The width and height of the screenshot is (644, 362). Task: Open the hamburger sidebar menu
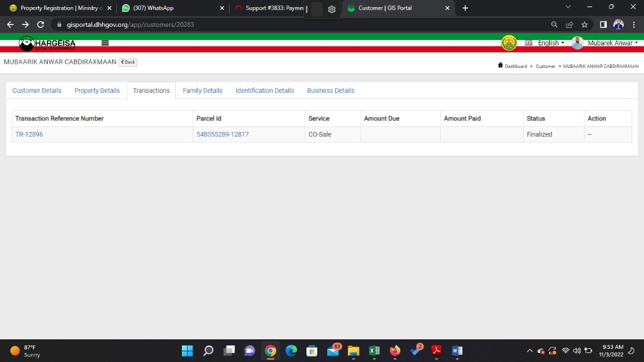(x=105, y=43)
